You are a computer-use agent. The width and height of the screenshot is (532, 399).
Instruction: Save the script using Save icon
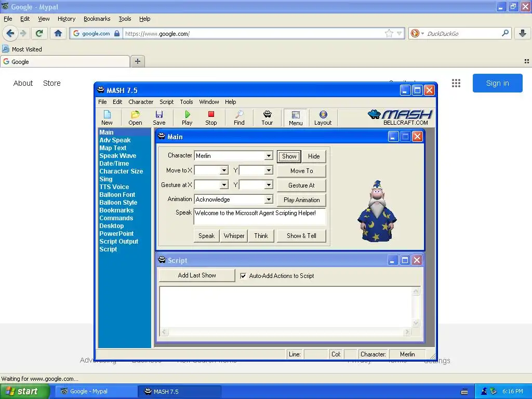click(159, 118)
